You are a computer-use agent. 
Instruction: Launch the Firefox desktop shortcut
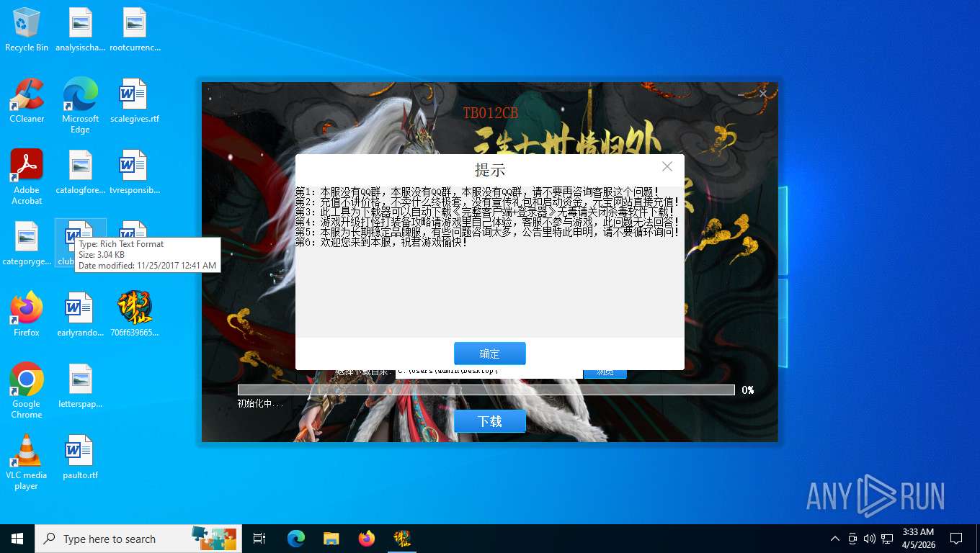[27, 315]
